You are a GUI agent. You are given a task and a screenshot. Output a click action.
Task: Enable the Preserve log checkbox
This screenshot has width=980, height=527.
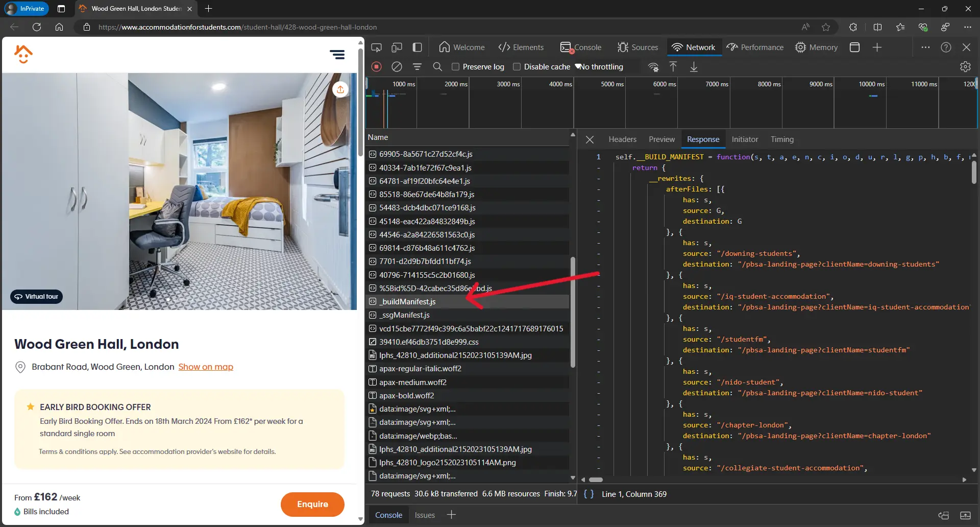pyautogui.click(x=456, y=67)
